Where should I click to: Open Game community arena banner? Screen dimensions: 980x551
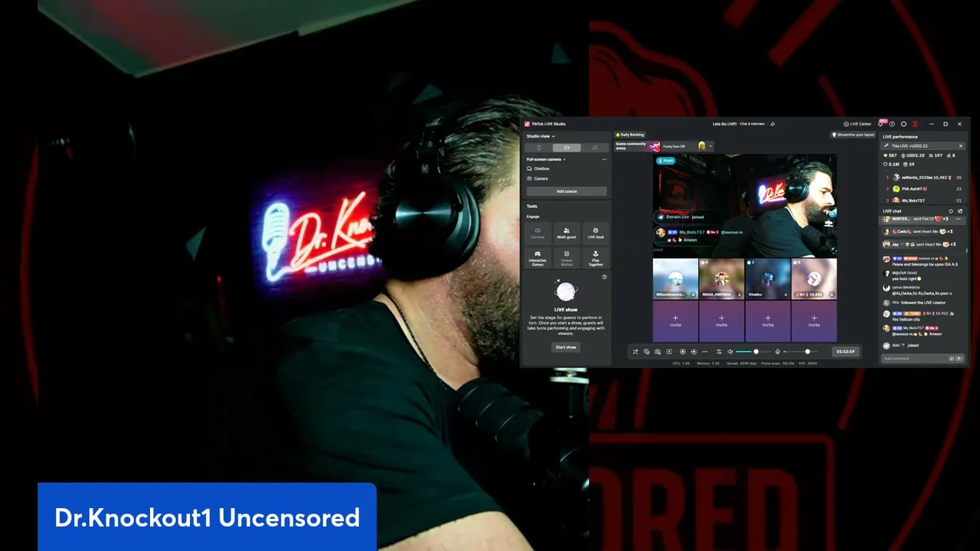click(x=637, y=145)
